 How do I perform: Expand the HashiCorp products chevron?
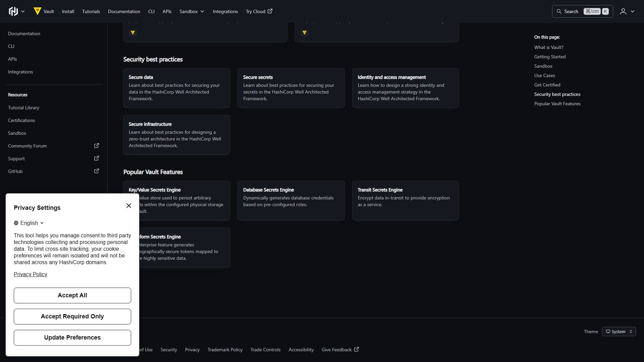tap(23, 11)
